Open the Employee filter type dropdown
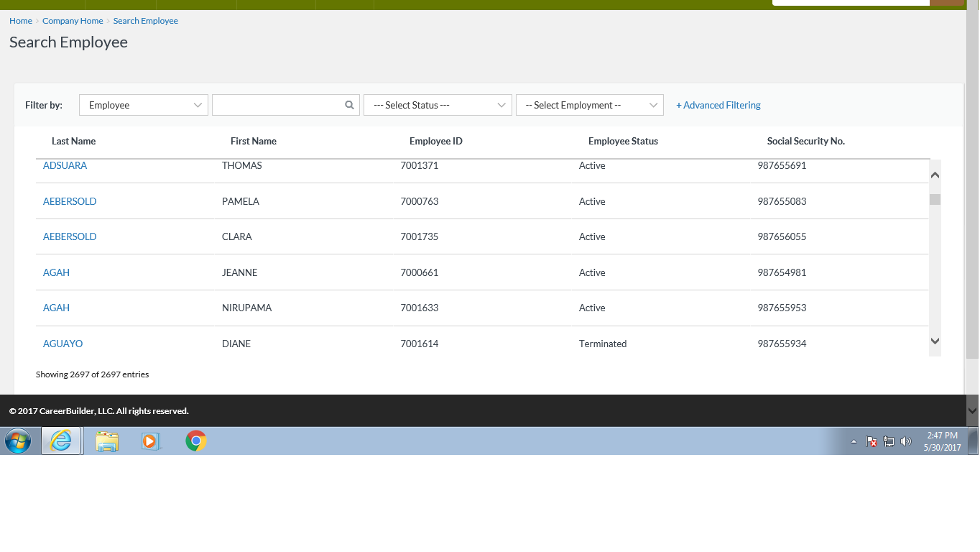This screenshot has width=980, height=552. [x=144, y=105]
